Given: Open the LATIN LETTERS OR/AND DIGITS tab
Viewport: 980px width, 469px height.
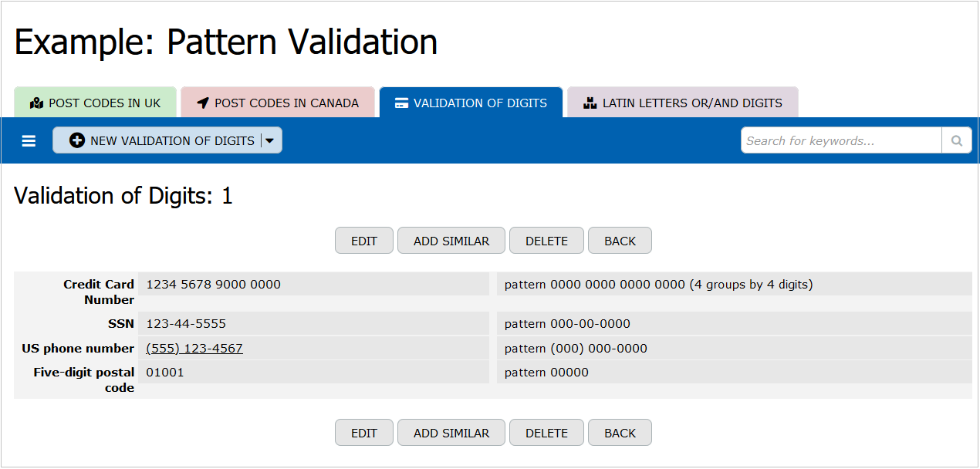Looking at the screenshot, I should pyautogui.click(x=682, y=103).
